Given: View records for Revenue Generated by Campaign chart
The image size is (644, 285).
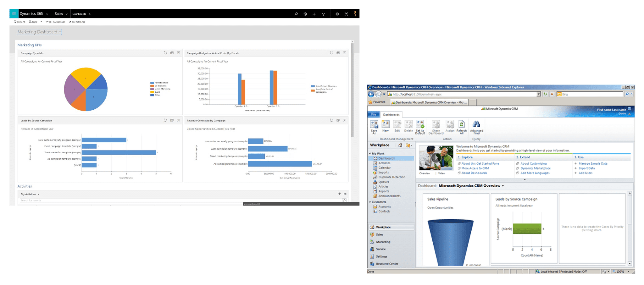Looking at the screenshot, I should click(338, 120).
